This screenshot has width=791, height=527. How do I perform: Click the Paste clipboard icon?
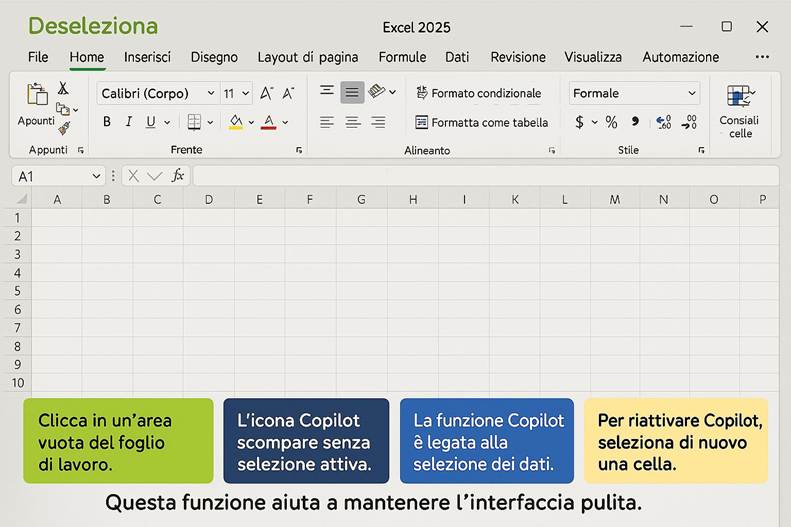(x=37, y=94)
